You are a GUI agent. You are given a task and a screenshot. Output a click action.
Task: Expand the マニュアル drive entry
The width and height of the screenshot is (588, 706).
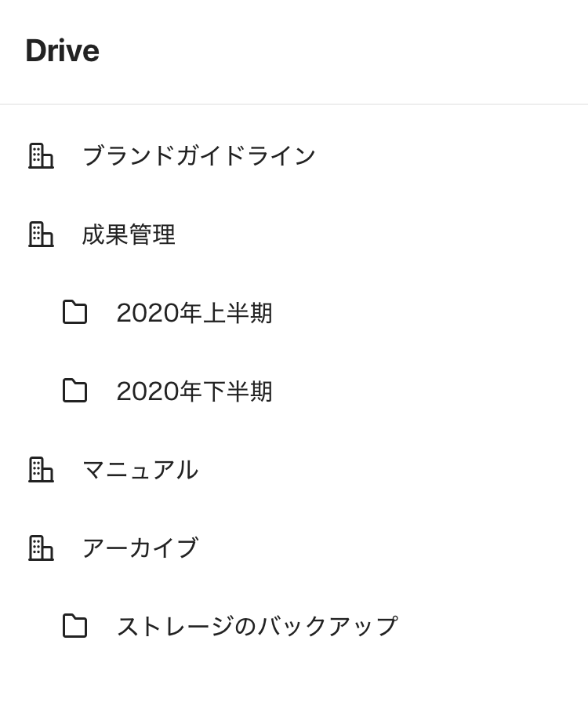pos(140,469)
